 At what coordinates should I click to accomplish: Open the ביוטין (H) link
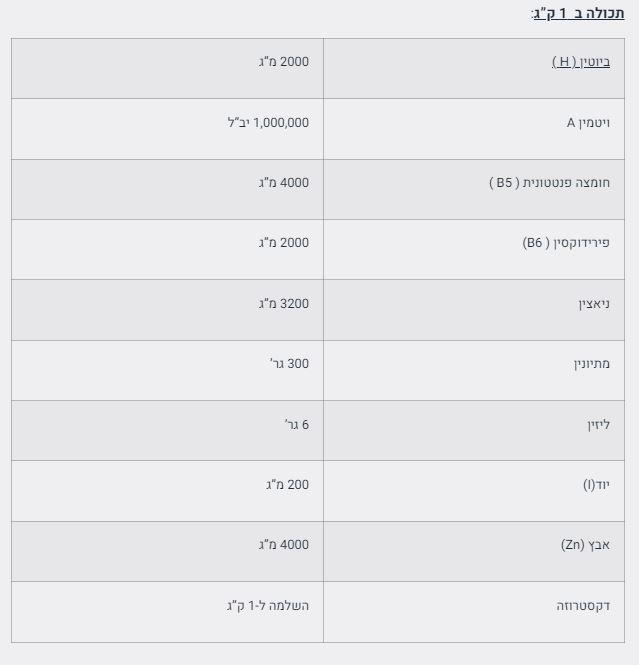click(x=581, y=62)
